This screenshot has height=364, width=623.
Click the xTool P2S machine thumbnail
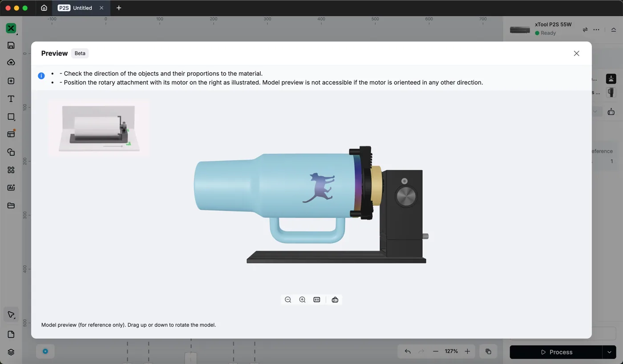[x=520, y=30]
